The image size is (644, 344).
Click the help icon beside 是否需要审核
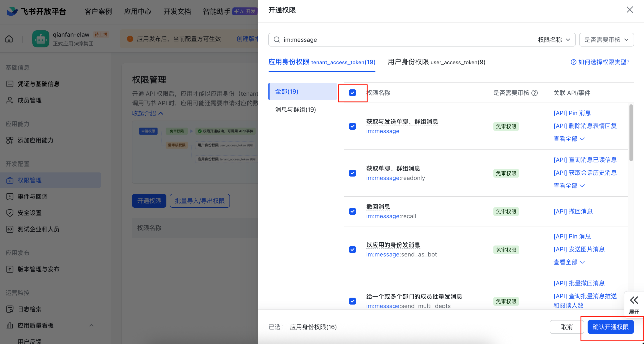534,93
